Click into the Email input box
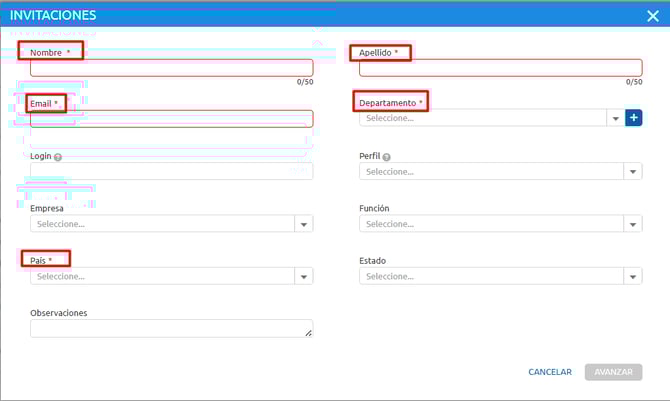Viewport: 670px width, 401px height. click(171, 119)
